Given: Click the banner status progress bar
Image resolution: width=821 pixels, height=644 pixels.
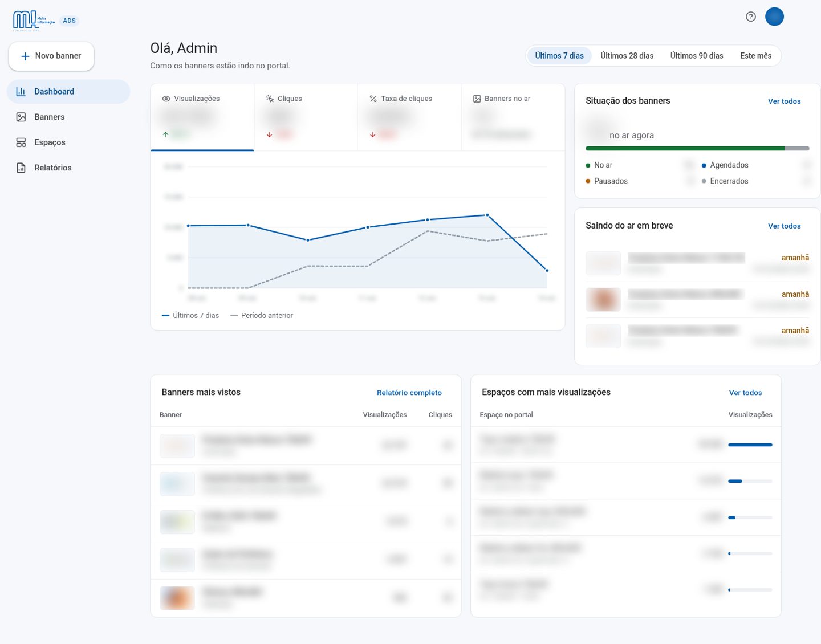Looking at the screenshot, I should click(697, 148).
